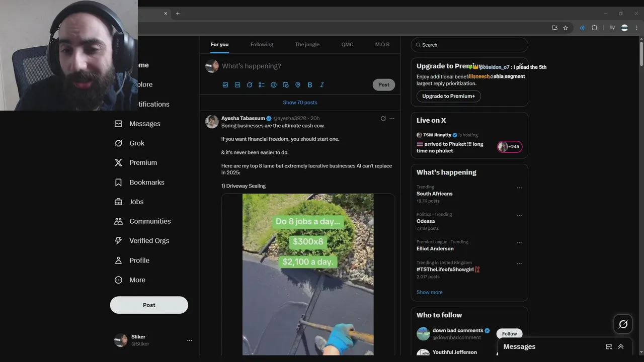Image resolution: width=644 pixels, height=362 pixels.
Task: Click the X Premium logo icon
Action: point(118,163)
